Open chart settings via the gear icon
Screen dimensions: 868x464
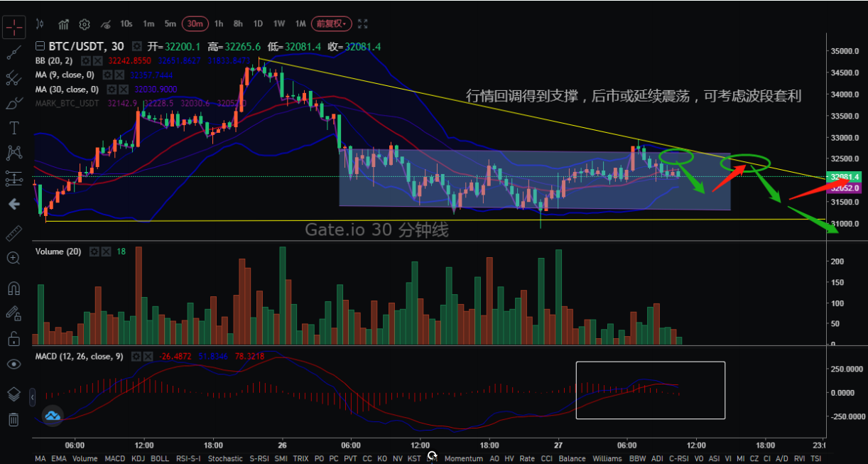pyautogui.click(x=85, y=23)
